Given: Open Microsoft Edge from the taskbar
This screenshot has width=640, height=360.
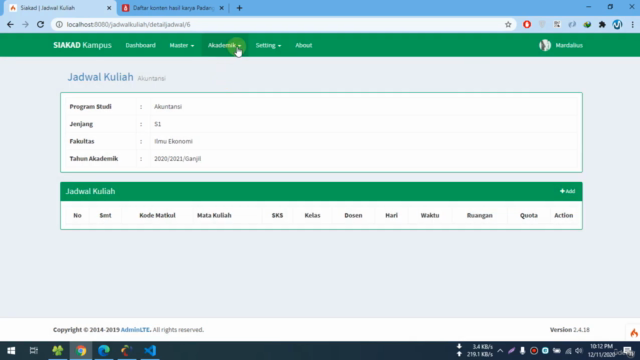Looking at the screenshot, I should (104, 351).
